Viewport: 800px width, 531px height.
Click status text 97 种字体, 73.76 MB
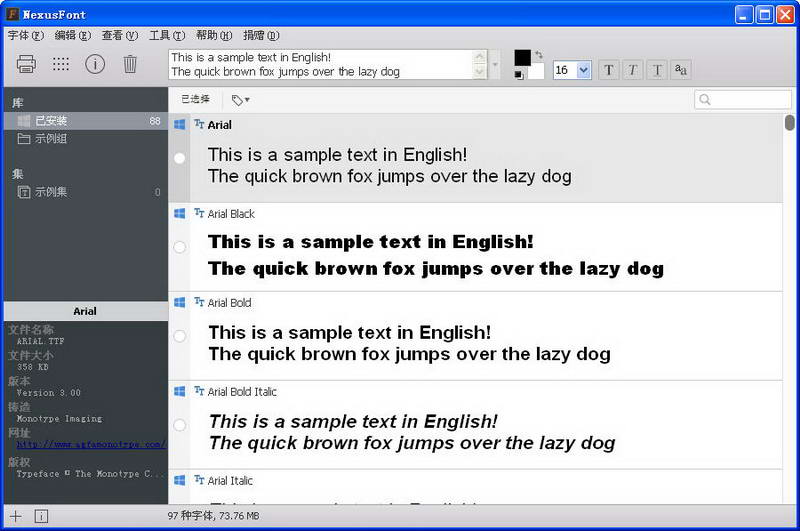pos(214,516)
